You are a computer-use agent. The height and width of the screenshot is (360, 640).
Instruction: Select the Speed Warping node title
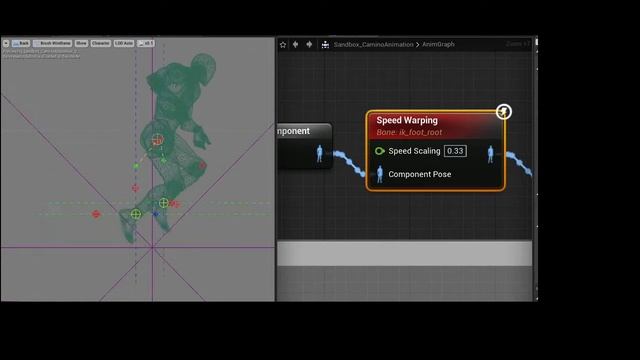407,120
